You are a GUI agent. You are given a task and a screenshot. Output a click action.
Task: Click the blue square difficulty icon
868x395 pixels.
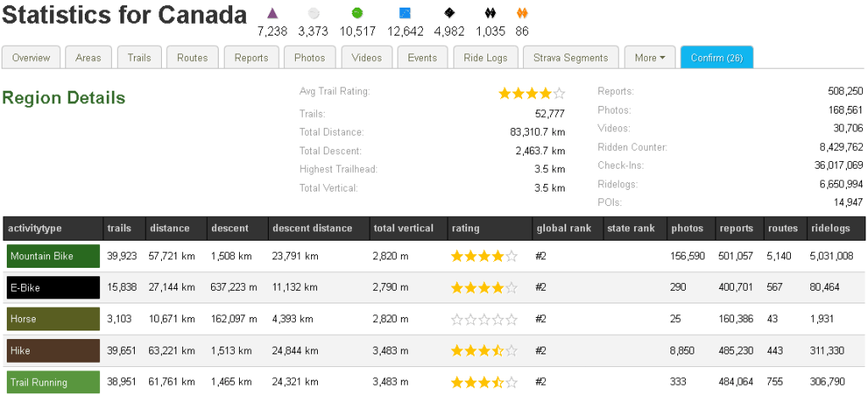point(404,13)
